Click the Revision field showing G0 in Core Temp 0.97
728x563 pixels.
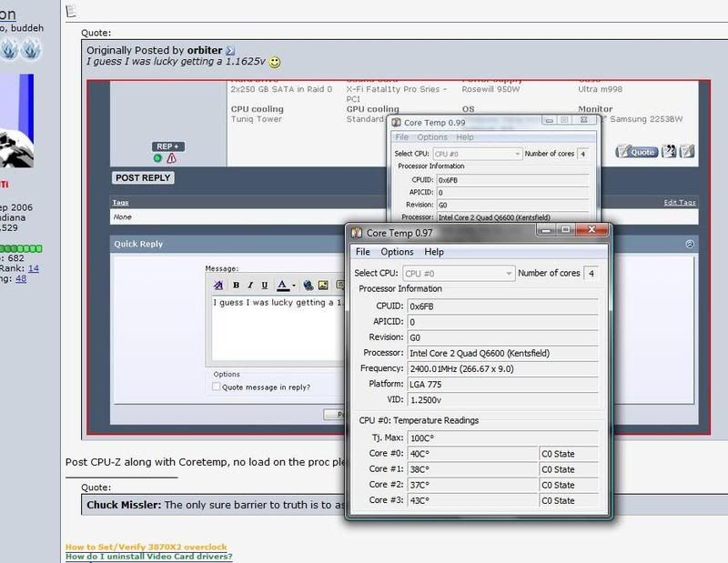click(503, 337)
